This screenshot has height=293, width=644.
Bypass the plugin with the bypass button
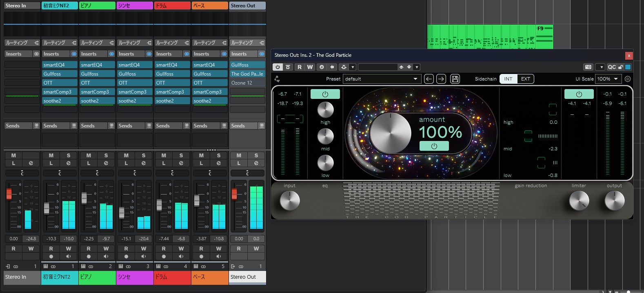(288, 67)
